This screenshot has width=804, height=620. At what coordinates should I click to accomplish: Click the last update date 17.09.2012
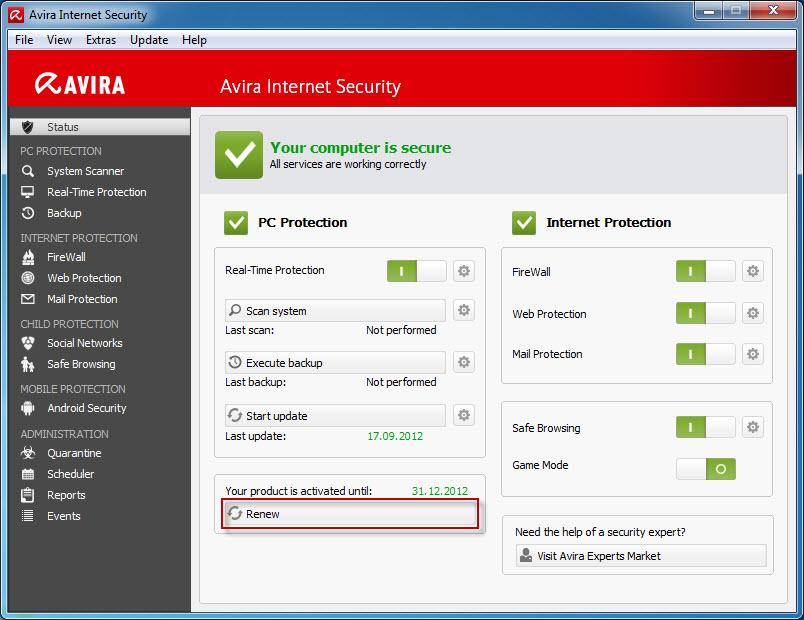coord(395,436)
